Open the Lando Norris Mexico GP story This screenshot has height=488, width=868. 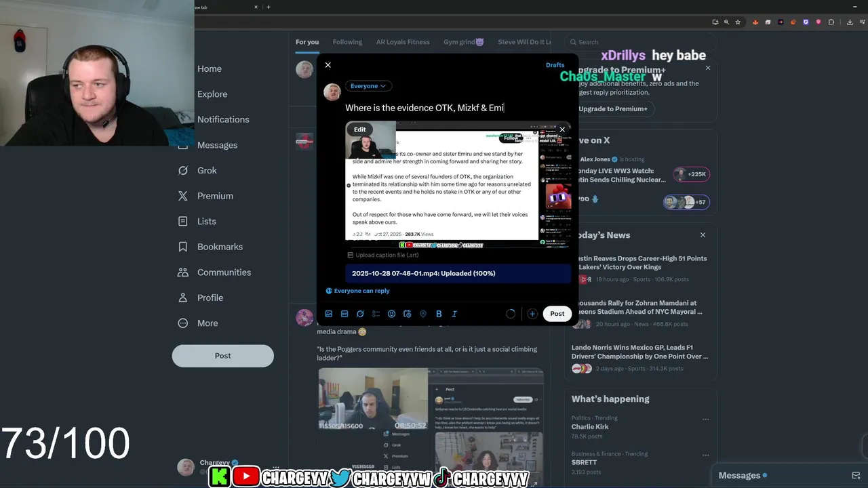coord(640,358)
